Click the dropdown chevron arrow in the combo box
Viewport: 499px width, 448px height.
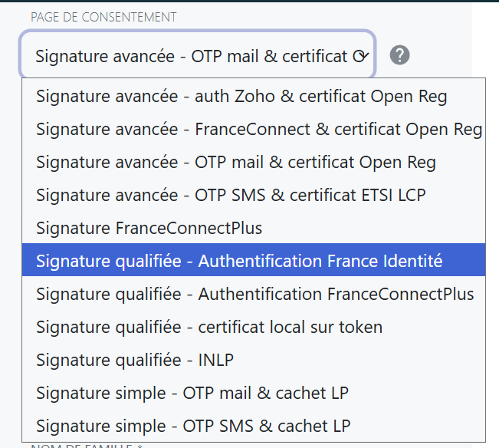(364, 56)
